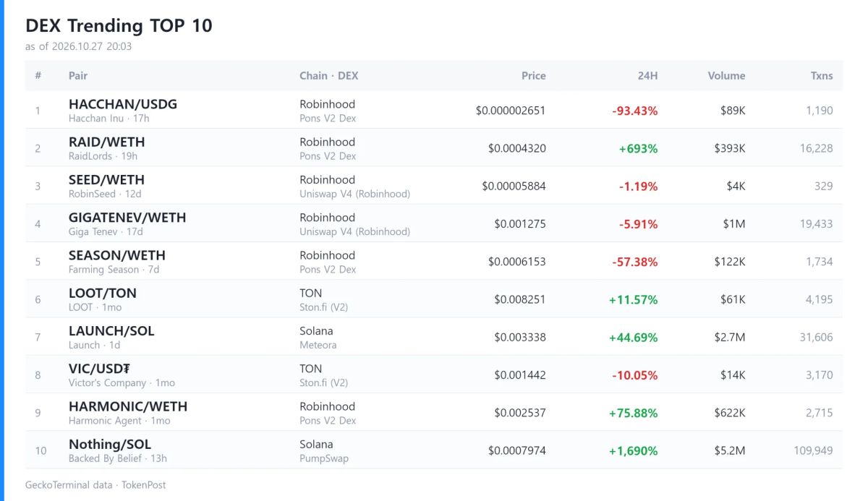Click the Solana chain in the LAUNCH row
This screenshot has width=868, height=501.
pyautogui.click(x=317, y=330)
